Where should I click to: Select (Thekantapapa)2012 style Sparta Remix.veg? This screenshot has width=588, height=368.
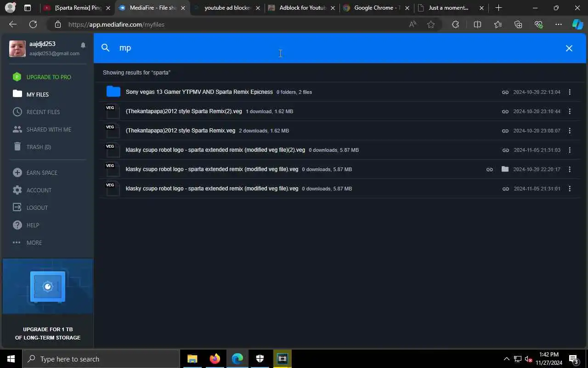click(181, 131)
